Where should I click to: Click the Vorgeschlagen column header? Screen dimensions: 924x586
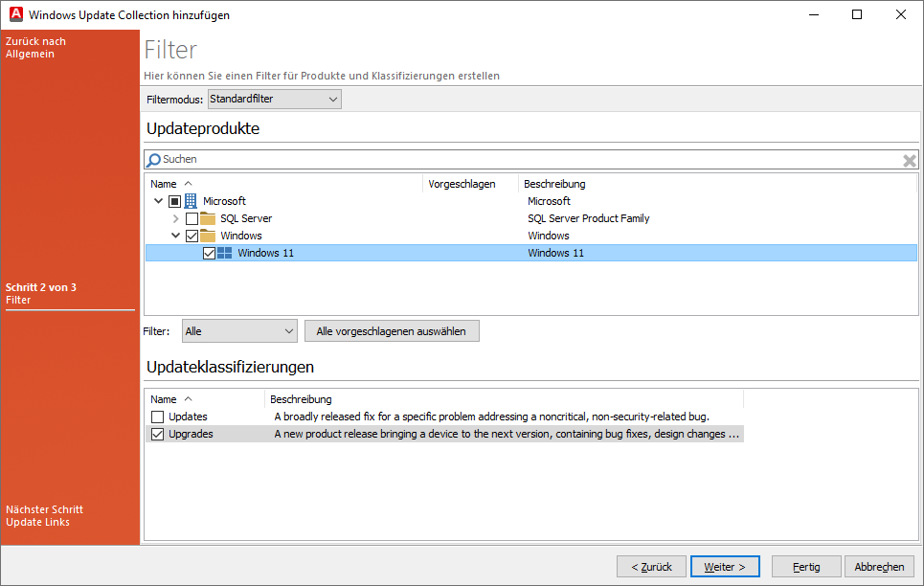coord(470,184)
